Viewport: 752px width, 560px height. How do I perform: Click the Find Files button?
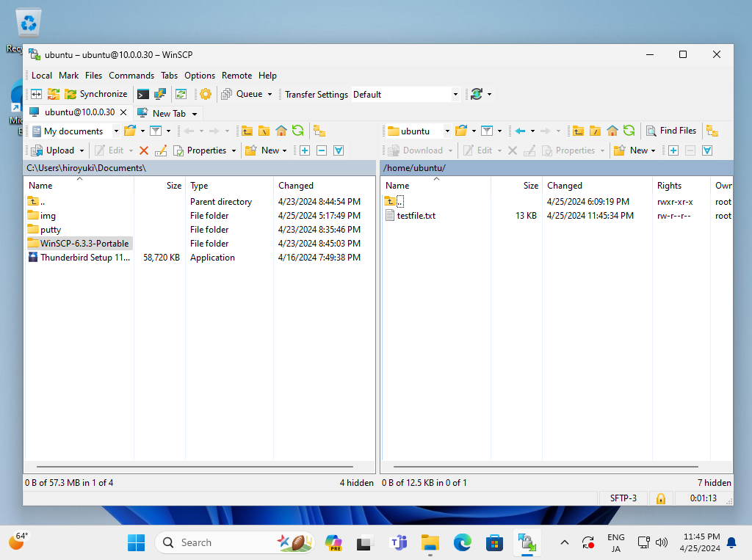click(x=671, y=131)
